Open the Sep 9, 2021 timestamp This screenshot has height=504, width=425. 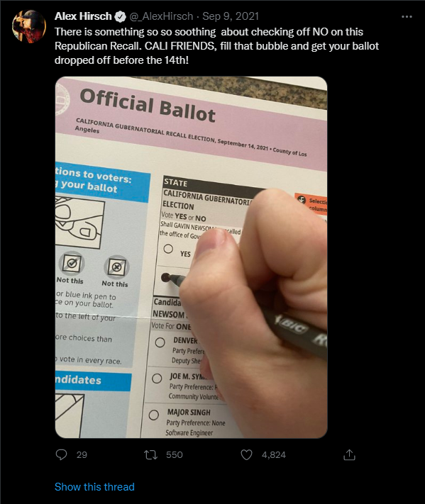231,16
